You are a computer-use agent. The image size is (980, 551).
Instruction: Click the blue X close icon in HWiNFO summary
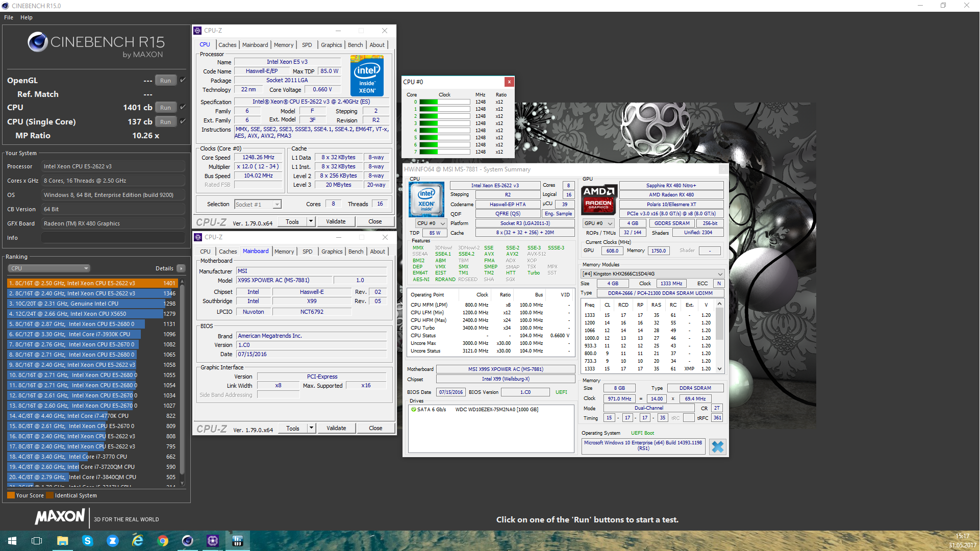[x=717, y=446]
